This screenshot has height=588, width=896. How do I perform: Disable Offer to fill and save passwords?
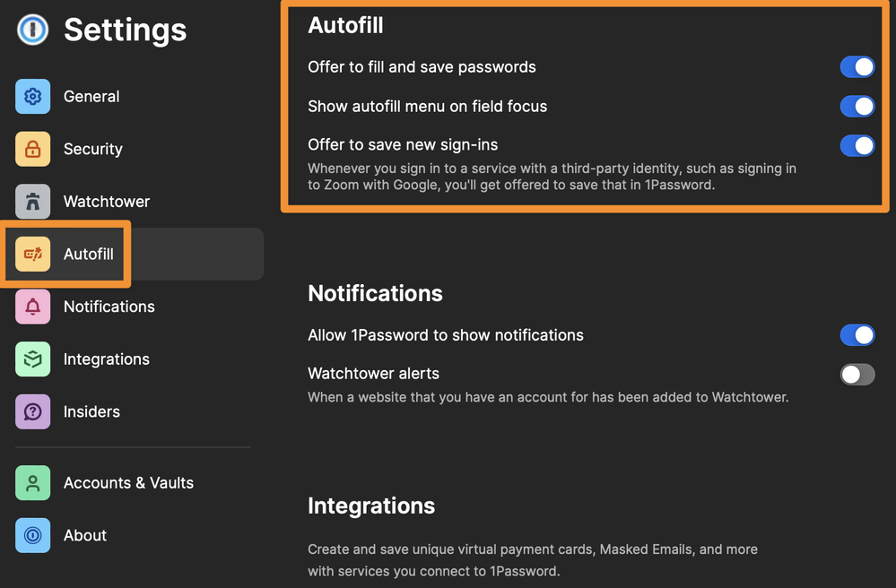(857, 67)
